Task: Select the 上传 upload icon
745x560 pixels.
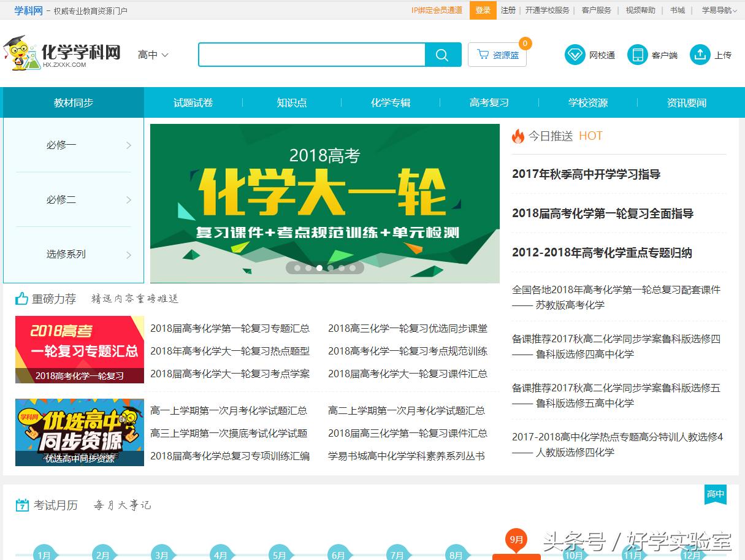Action: 700,54
